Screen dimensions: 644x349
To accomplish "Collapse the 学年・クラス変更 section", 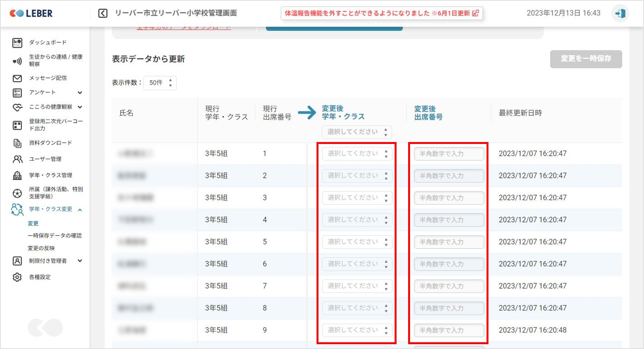I will point(80,210).
